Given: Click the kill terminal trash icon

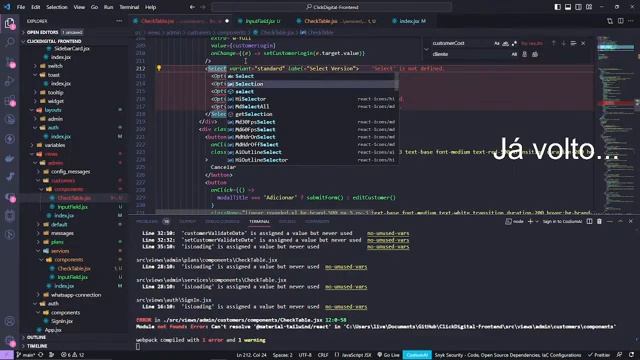Looking at the screenshot, I should coord(599,221).
